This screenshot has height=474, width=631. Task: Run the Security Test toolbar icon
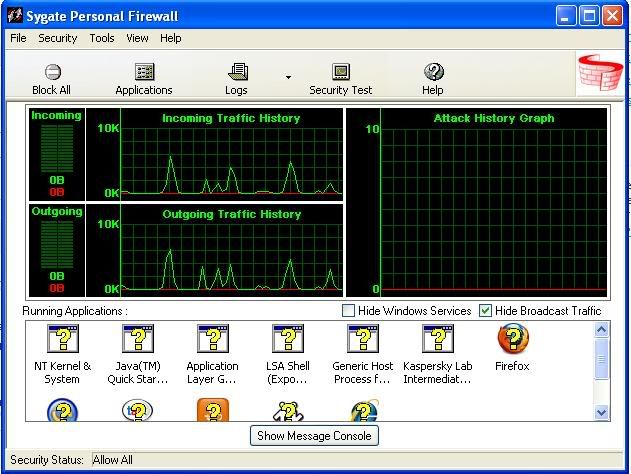coord(341,72)
